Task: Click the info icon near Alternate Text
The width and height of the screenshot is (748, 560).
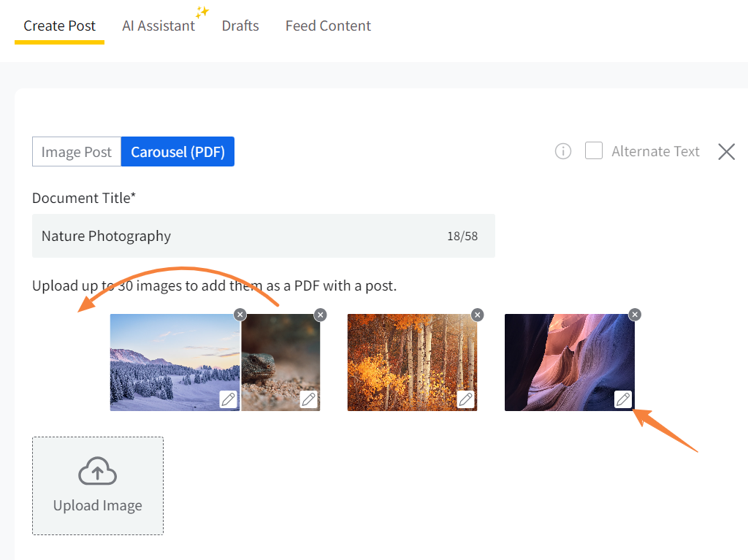Action: click(x=563, y=151)
